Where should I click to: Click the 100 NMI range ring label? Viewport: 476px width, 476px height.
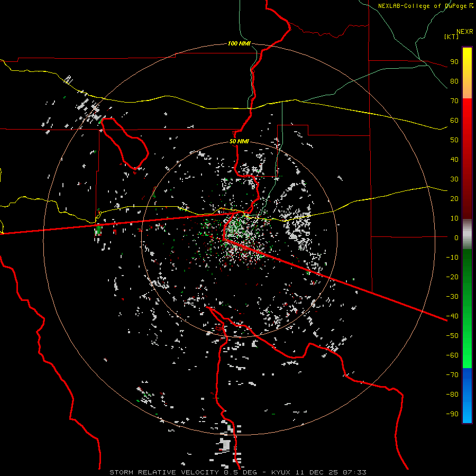(x=239, y=43)
